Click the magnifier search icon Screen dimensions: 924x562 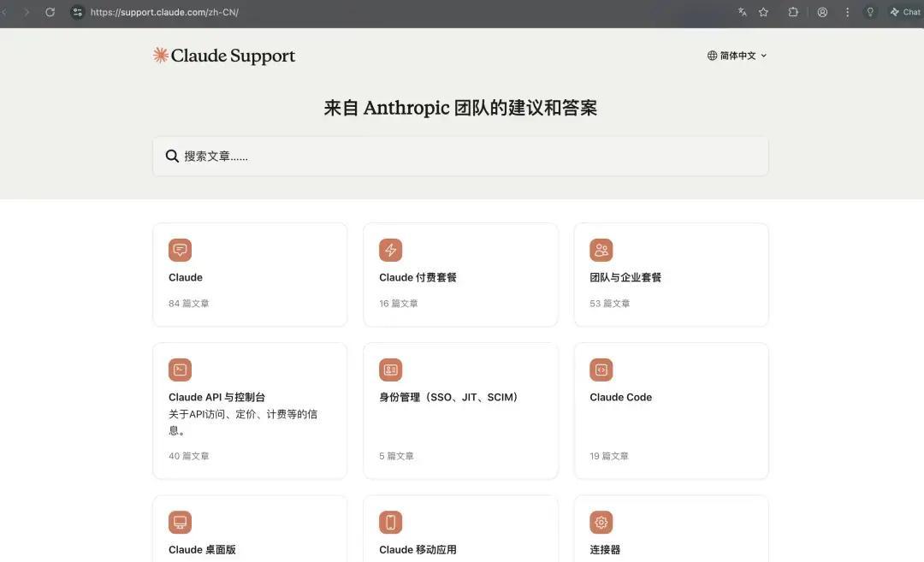[x=172, y=156]
